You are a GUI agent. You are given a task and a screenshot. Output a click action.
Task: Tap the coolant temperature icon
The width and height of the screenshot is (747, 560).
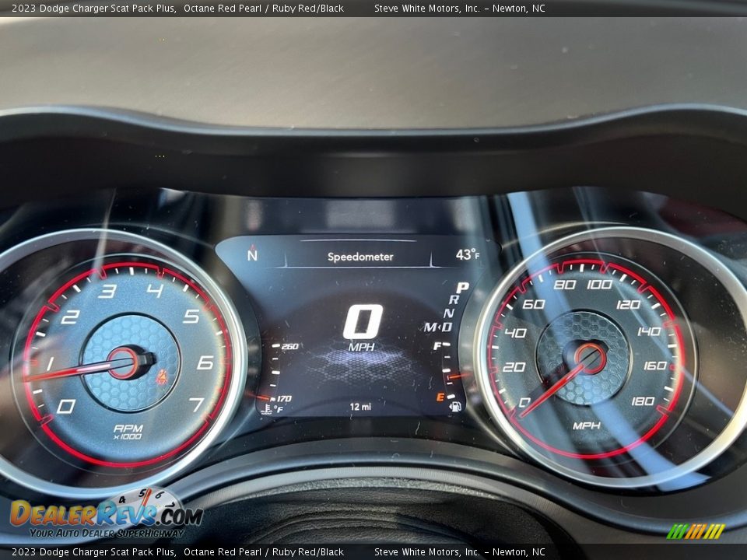pyautogui.click(x=267, y=408)
